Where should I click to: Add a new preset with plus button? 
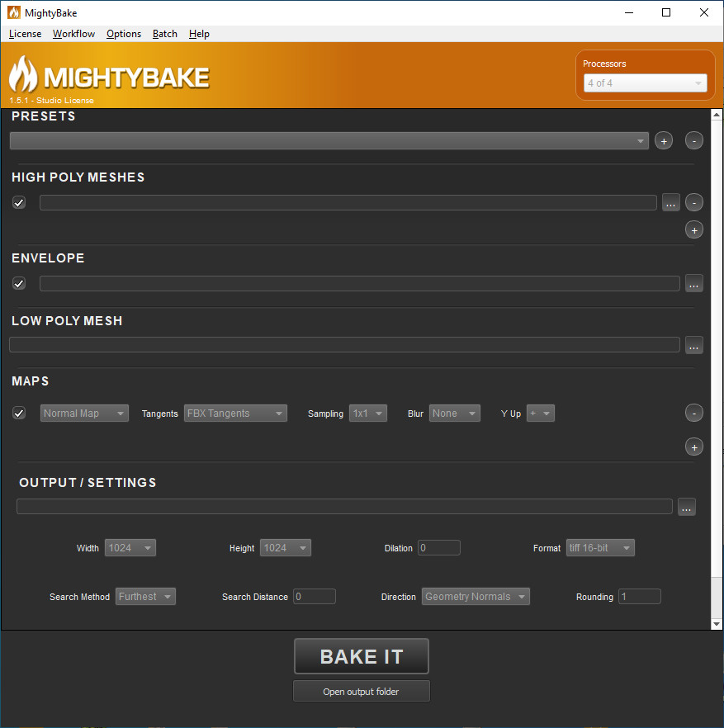click(x=664, y=140)
